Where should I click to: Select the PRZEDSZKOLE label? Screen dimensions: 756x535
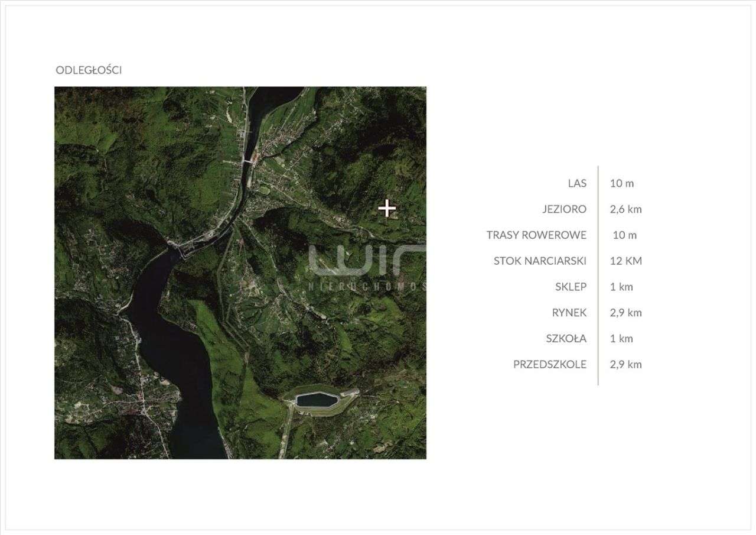550,364
